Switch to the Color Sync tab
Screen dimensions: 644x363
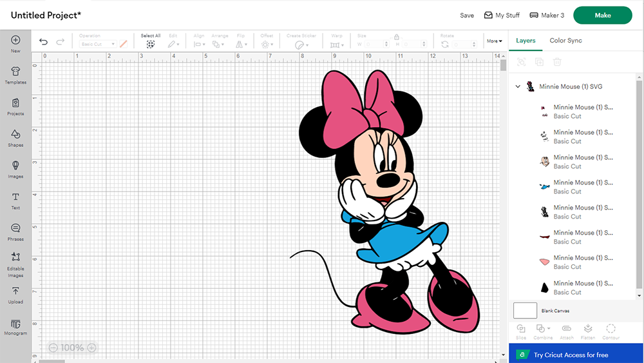point(565,41)
